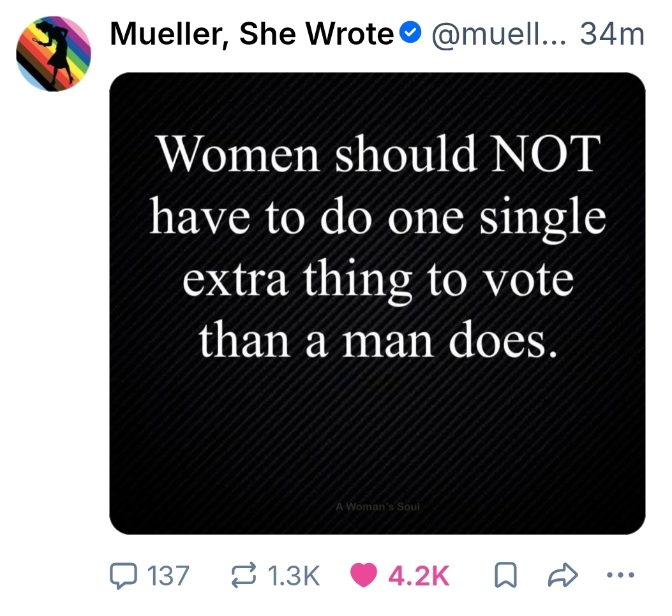Click the 4.2K likes count
This screenshot has height=616, width=672.
[419, 575]
